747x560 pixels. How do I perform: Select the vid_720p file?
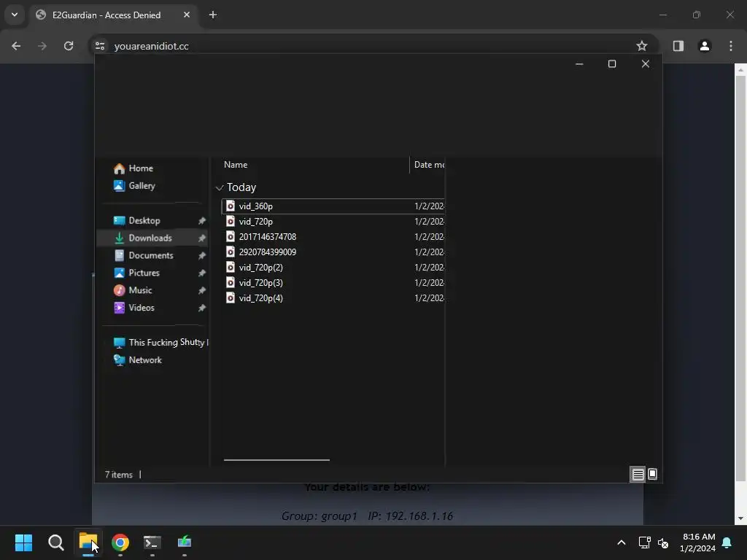pyautogui.click(x=333, y=222)
